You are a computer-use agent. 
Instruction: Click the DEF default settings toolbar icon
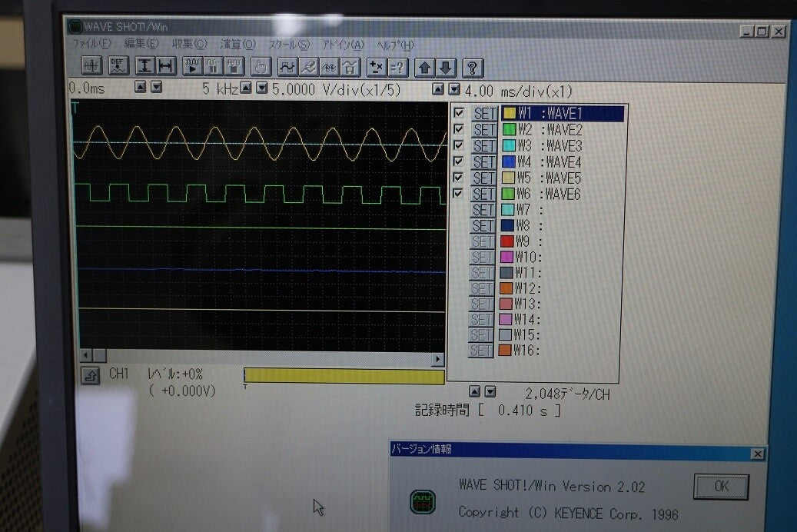(118, 66)
